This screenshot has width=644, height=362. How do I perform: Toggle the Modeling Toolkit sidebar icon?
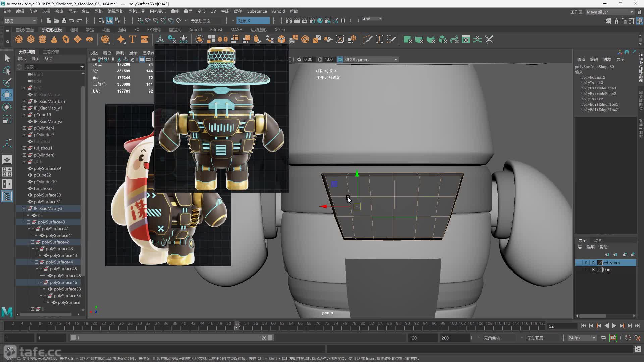click(608, 21)
